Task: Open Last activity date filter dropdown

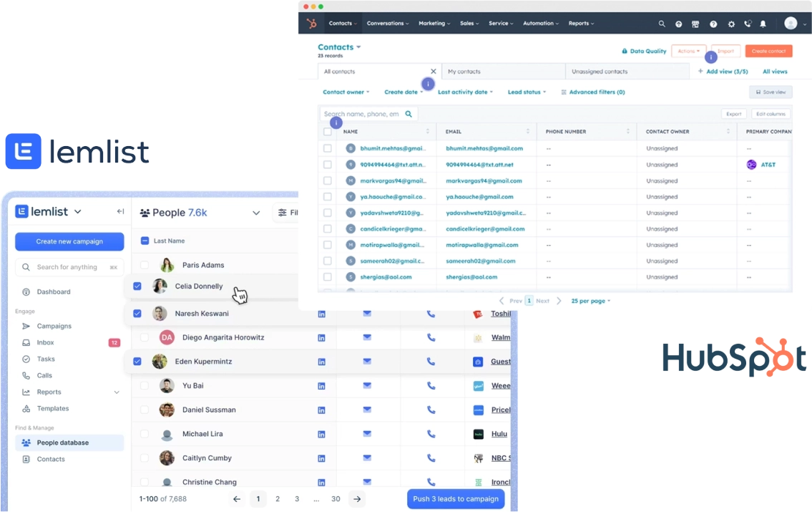Action: [465, 92]
